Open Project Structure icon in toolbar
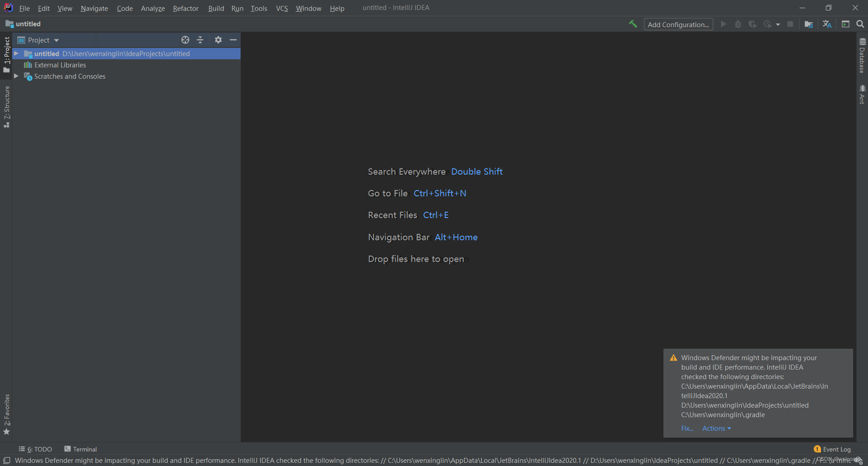 coord(809,24)
